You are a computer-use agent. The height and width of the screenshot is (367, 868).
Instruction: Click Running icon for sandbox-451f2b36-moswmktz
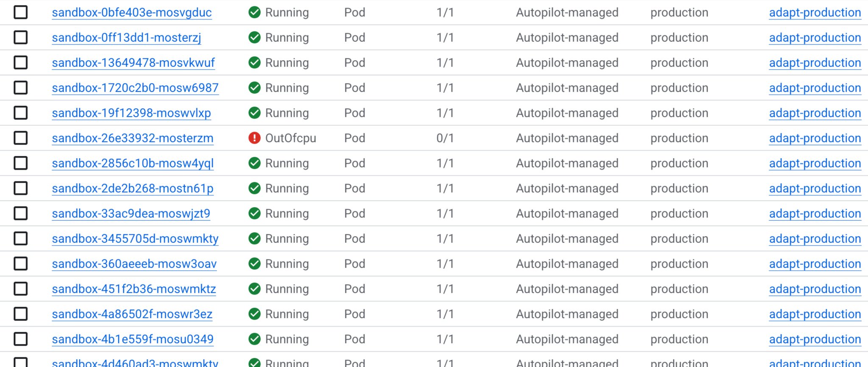[x=254, y=289]
